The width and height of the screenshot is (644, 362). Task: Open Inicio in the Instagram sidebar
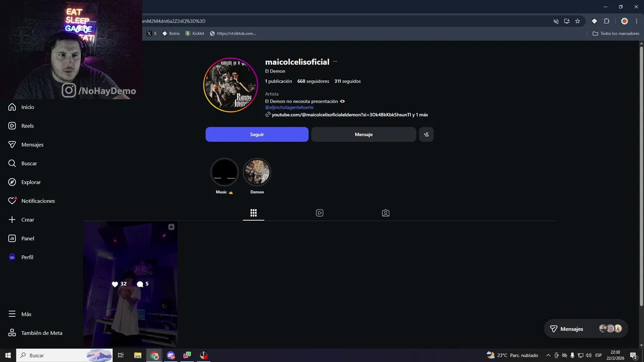coord(21,107)
